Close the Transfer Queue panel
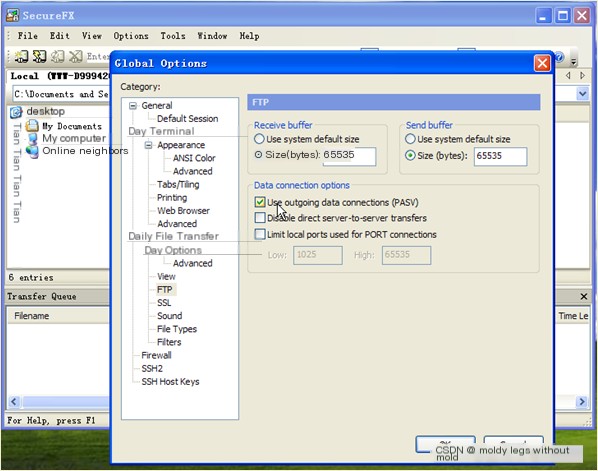The width and height of the screenshot is (598, 471). pos(584,296)
